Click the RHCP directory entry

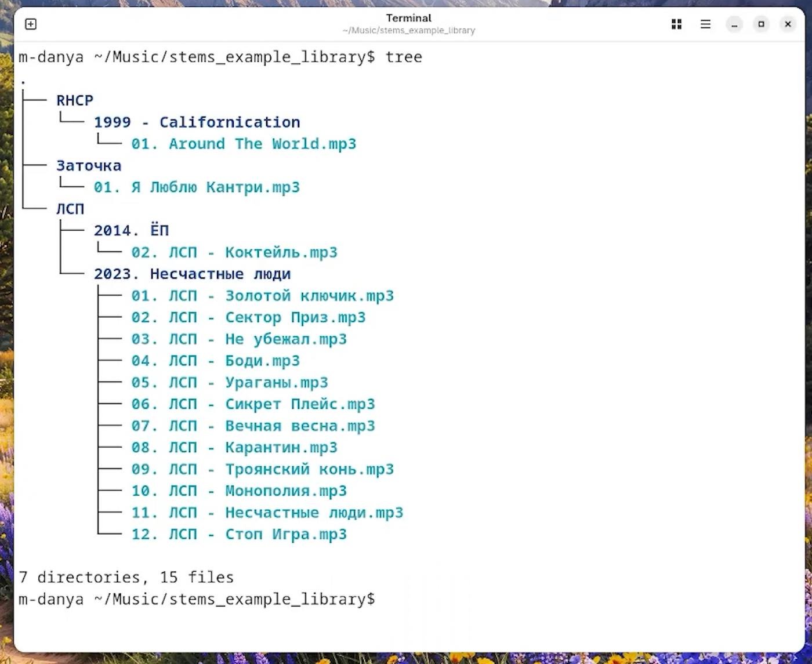pos(75,100)
